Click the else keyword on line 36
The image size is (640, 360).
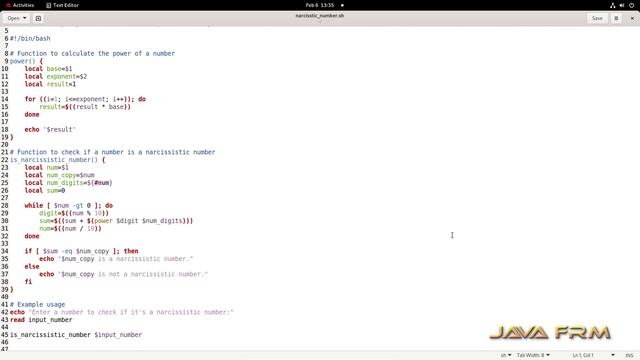(x=32, y=267)
